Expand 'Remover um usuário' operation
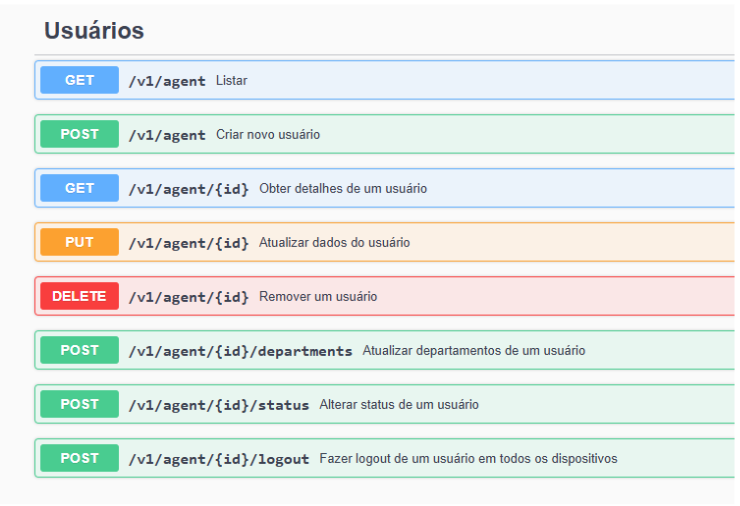This screenshot has height=506, width=740. click(318, 297)
